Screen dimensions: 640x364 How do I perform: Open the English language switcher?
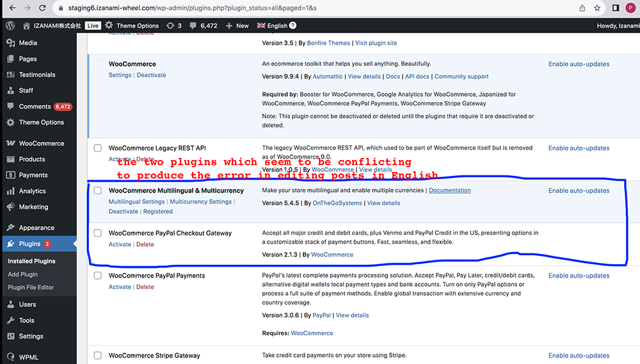[x=272, y=26]
